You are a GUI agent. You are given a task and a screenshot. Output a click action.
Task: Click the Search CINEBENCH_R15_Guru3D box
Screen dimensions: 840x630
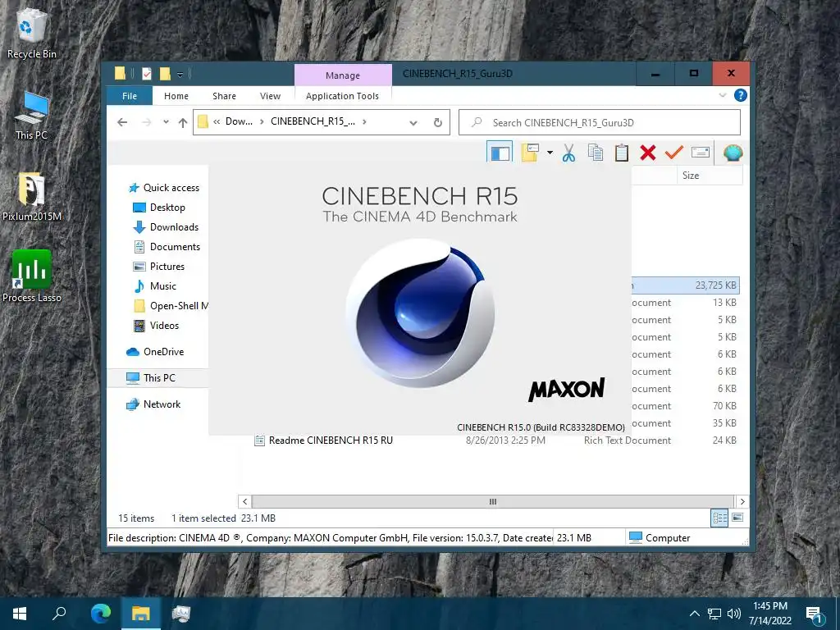[x=600, y=123]
